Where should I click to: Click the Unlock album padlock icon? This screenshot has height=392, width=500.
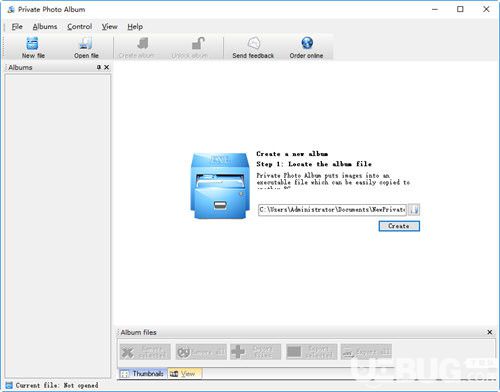(198, 44)
